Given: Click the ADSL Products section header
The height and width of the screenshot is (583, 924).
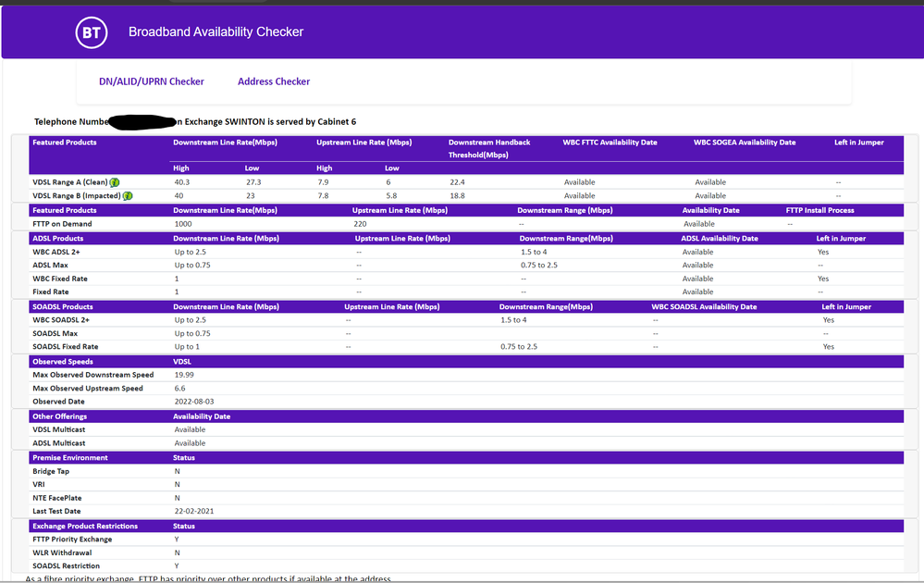Looking at the screenshot, I should coord(57,239).
